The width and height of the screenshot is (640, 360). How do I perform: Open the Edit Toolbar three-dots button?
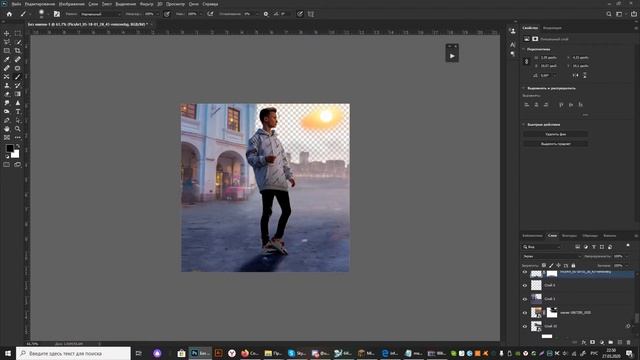click(x=18, y=138)
